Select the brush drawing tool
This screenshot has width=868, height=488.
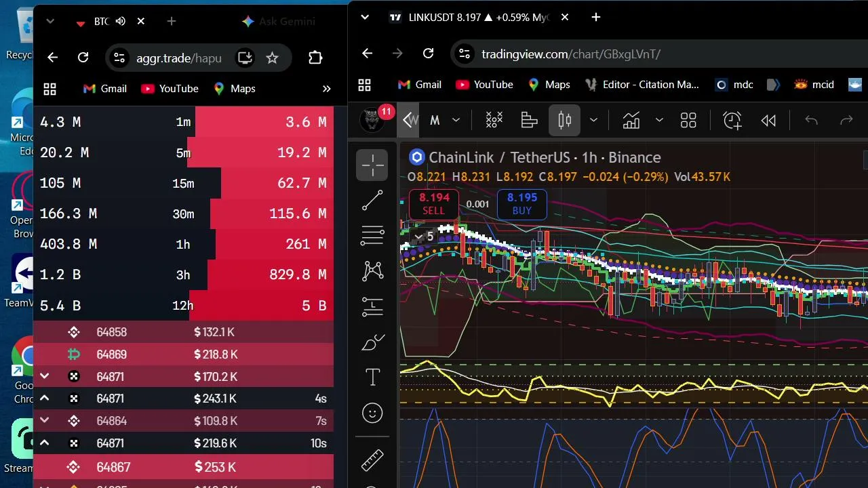(372, 342)
